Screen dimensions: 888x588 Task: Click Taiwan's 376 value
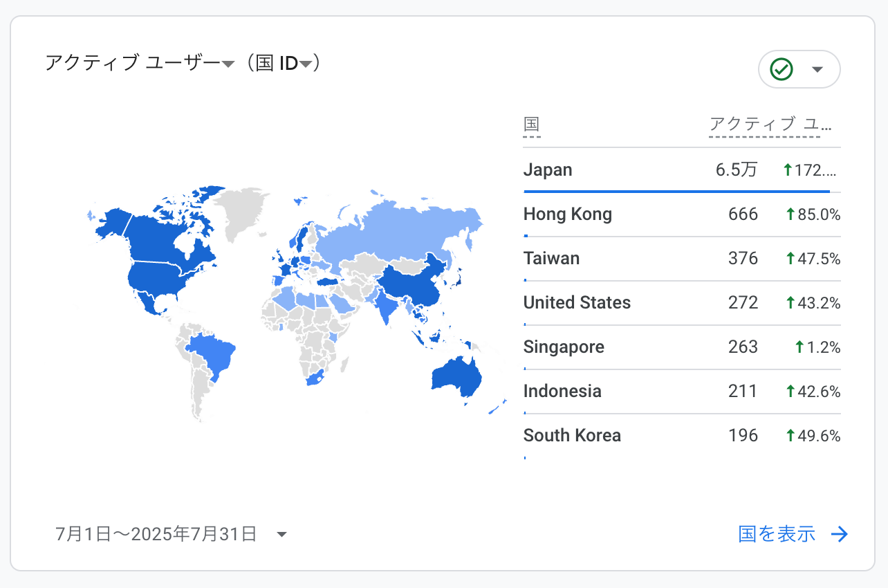click(x=743, y=259)
